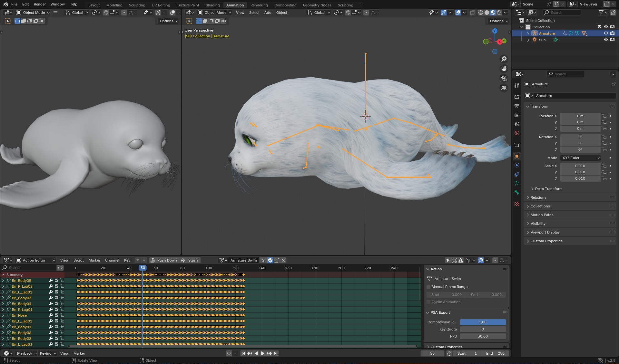The width and height of the screenshot is (619, 364).
Task: Select the Move/Pan hand icon in viewport
Action: pyautogui.click(x=504, y=68)
